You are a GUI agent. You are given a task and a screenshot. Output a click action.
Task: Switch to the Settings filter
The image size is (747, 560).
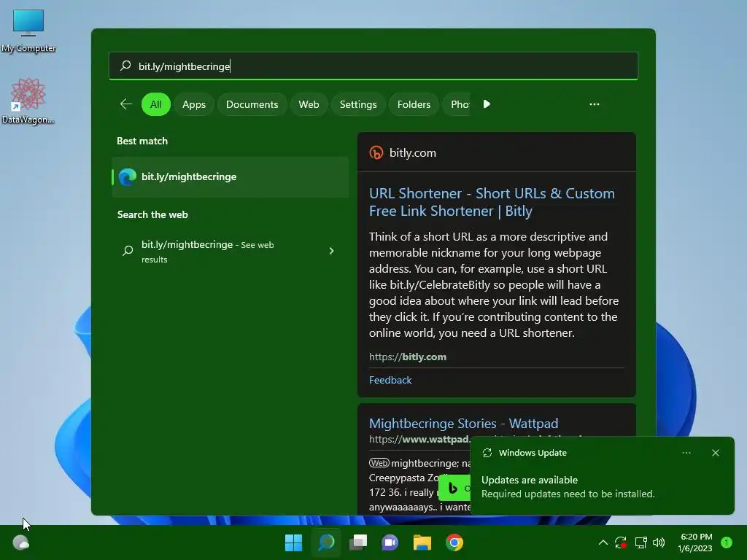[x=358, y=104]
